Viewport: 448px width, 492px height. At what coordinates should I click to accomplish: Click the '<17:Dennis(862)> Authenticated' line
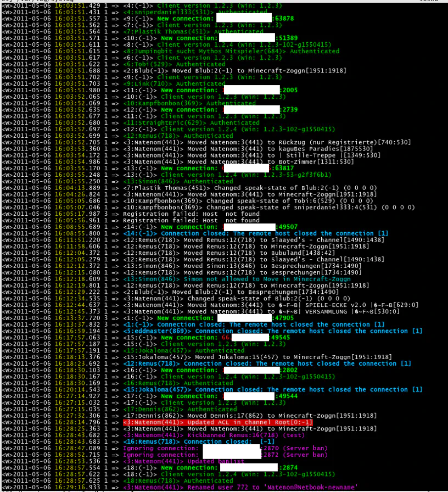180,409
